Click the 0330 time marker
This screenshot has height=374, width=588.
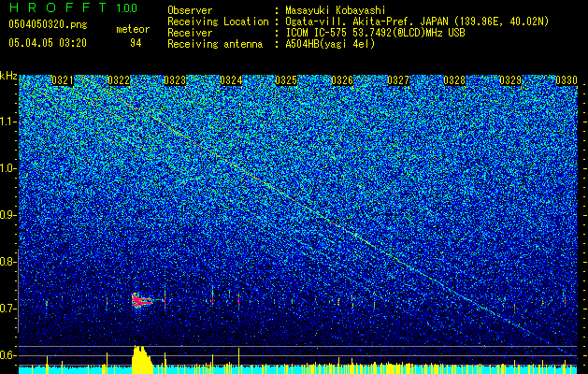(566, 80)
